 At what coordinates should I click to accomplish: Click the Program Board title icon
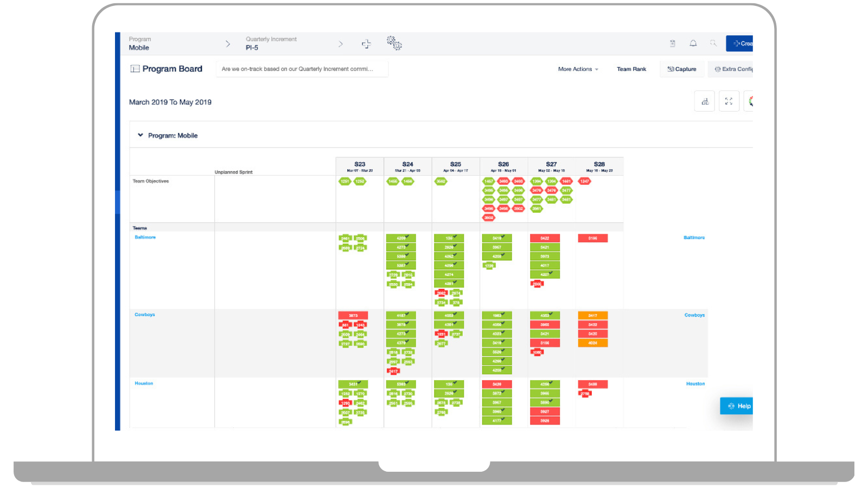(x=135, y=69)
